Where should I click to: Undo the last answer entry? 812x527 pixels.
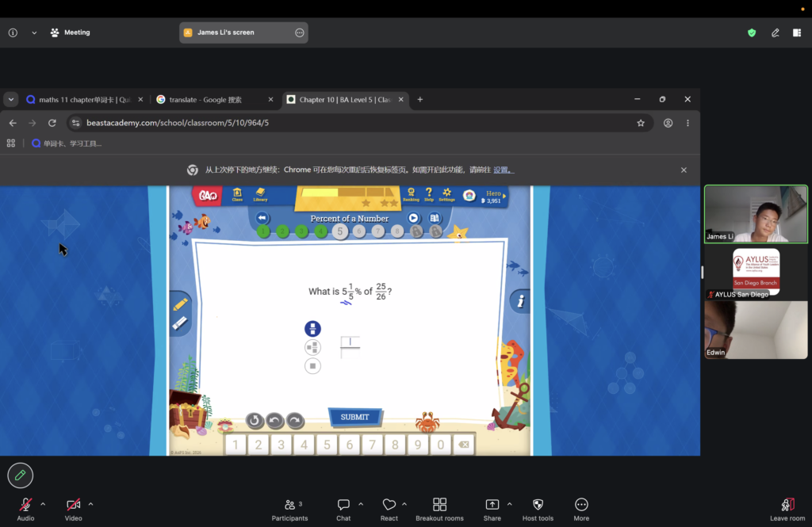(x=274, y=420)
